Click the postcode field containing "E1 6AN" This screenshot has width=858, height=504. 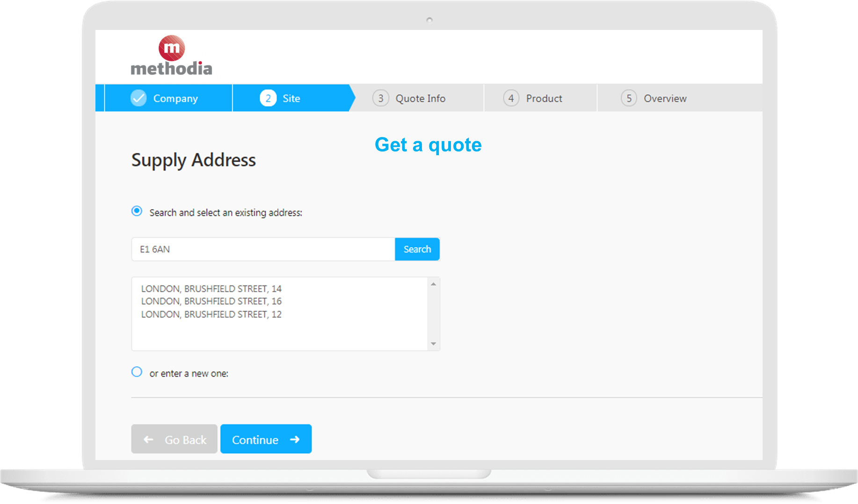pyautogui.click(x=262, y=249)
